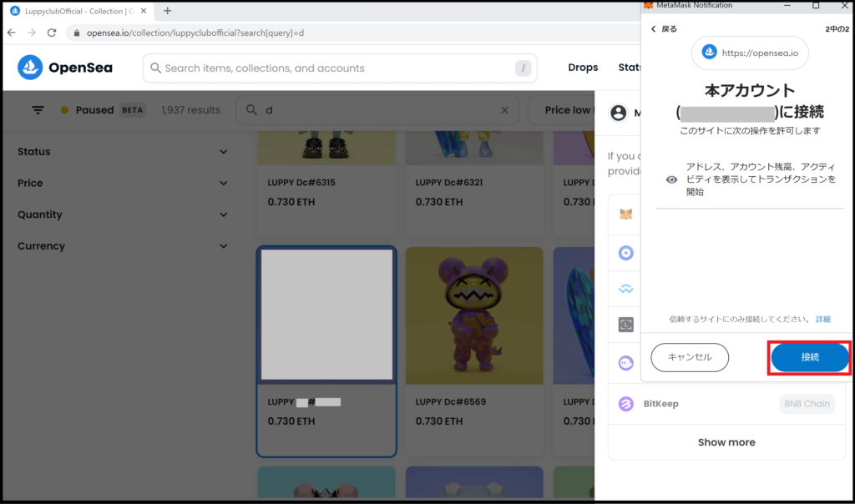
Task: Click the LUPPY Dc#6569 title
Action: tap(450, 401)
